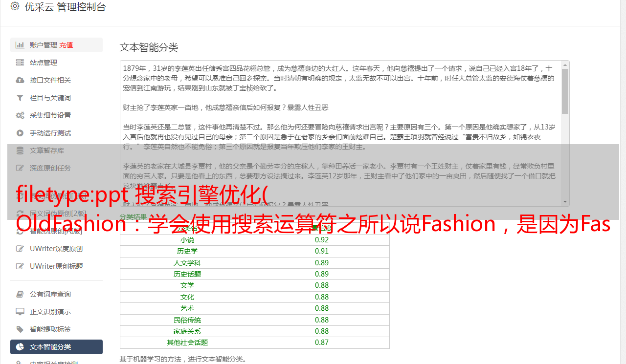Click the 家庭关系 category cell
This screenshot has width=626, height=364.
(x=187, y=331)
